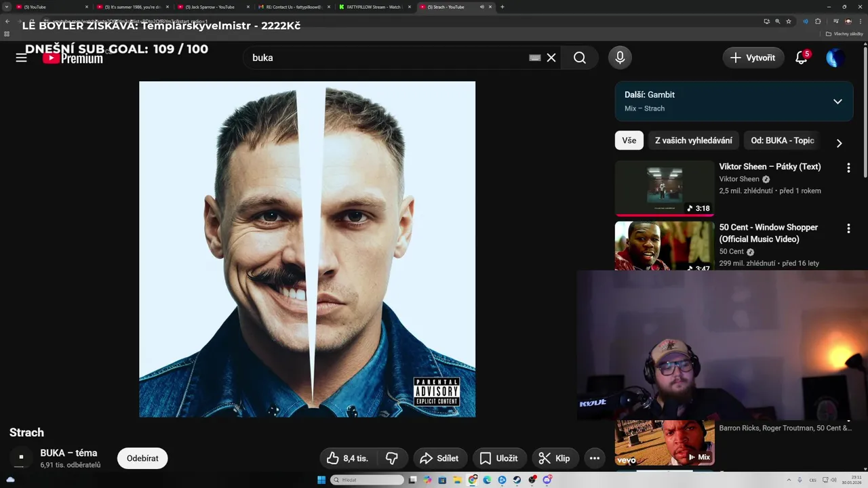The width and height of the screenshot is (868, 488).
Task: Install the page as app icon in address bar
Action: pos(767,21)
